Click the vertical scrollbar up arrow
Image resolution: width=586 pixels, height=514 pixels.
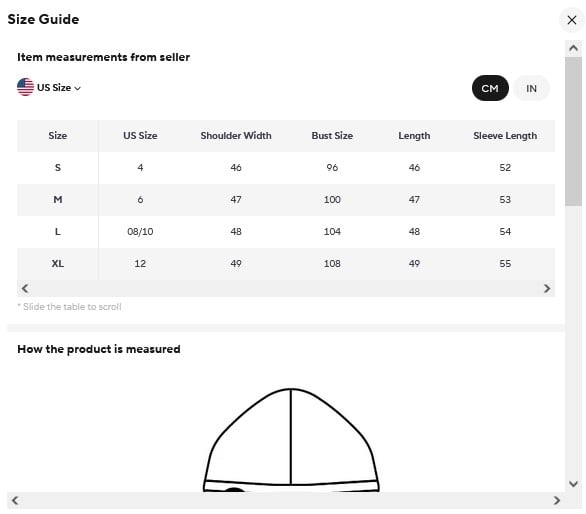[x=573, y=48]
